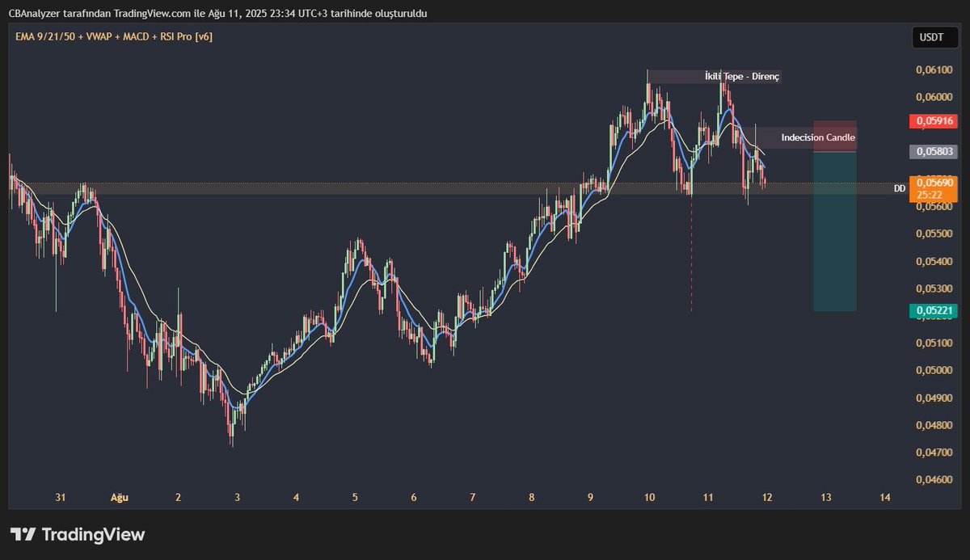Click the Ağu month label on time axis
This screenshot has width=970, height=560.
tap(119, 498)
